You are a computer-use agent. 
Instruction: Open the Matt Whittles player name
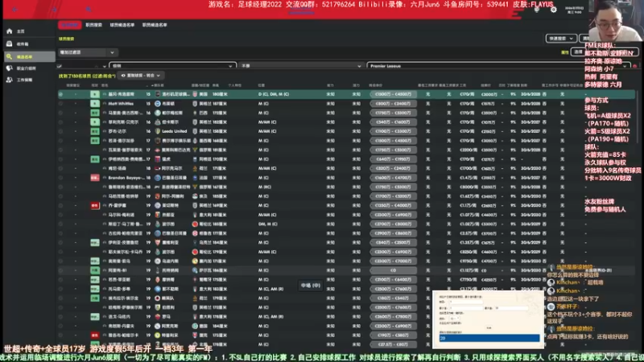tap(121, 104)
